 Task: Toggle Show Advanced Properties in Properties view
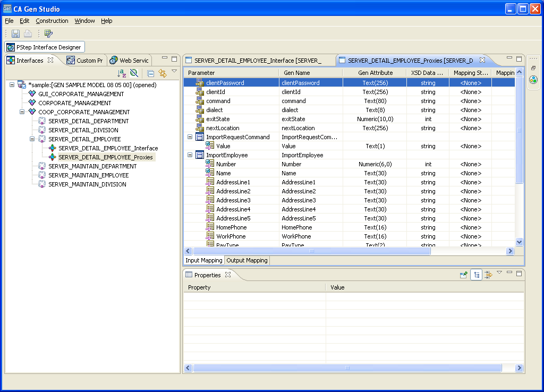point(488,275)
